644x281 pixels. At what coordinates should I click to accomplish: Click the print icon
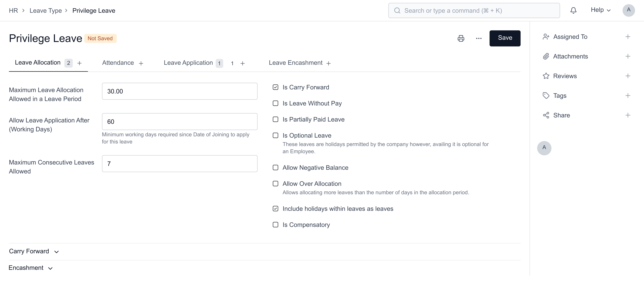[461, 38]
